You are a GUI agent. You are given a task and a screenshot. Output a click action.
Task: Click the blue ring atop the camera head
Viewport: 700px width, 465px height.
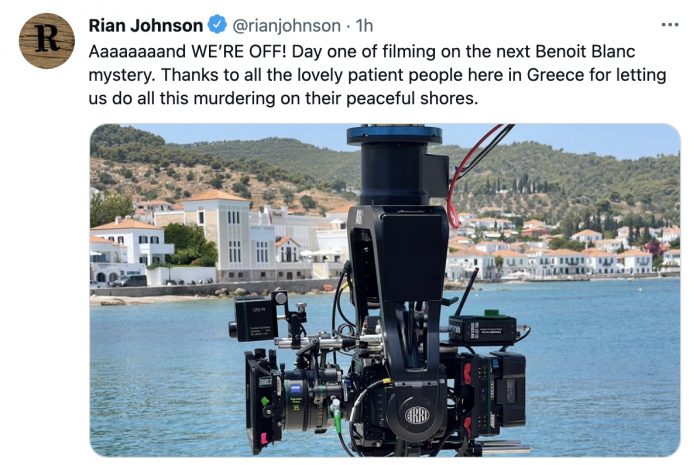coord(394,135)
